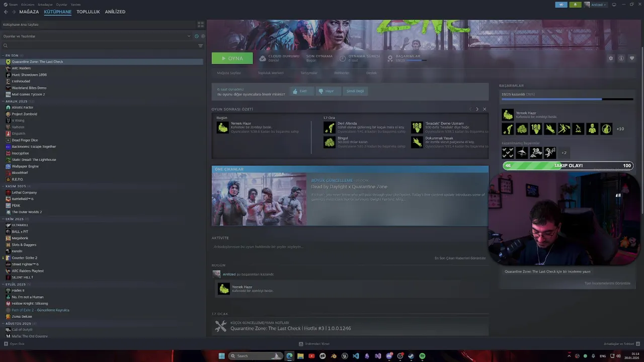The width and height of the screenshot is (644, 362).
Task: Open the Dead by Daylight featured update thumbnail
Action: click(x=259, y=199)
